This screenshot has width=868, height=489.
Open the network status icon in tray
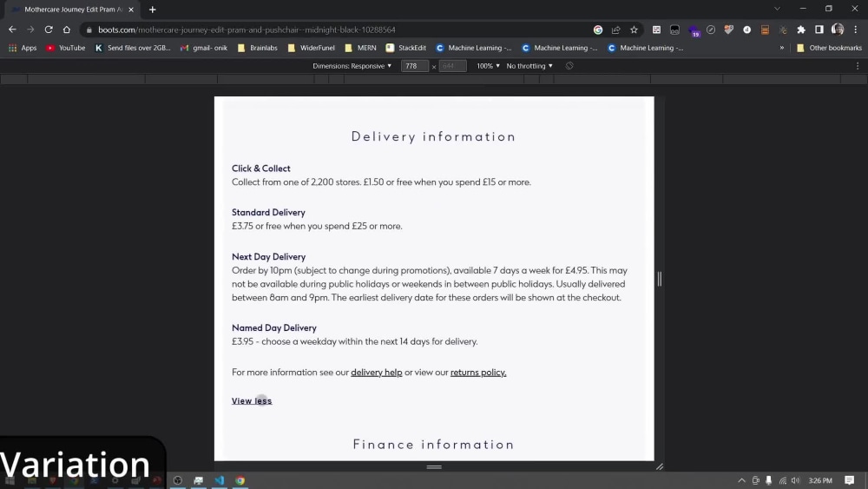[782, 480]
